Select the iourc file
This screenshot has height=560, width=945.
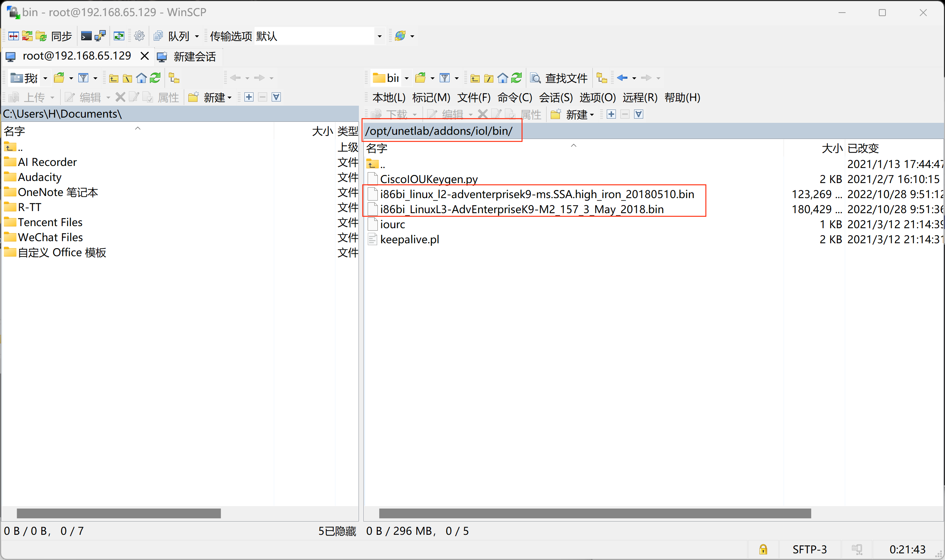(392, 224)
